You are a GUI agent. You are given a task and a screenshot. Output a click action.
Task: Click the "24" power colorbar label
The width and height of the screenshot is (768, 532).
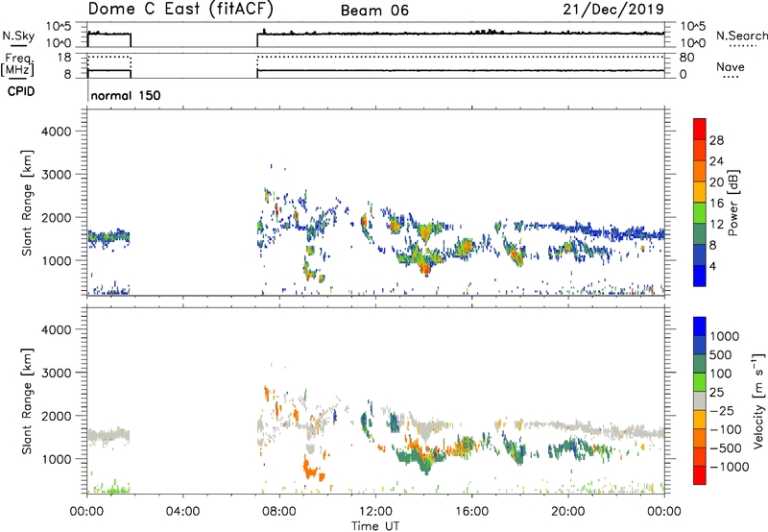pos(716,161)
